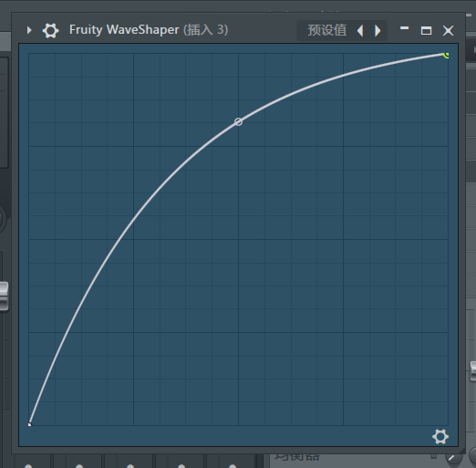Viewport: 476px width, 468px height.
Task: Minimize the Fruity WaveShaper window
Action: (x=404, y=28)
